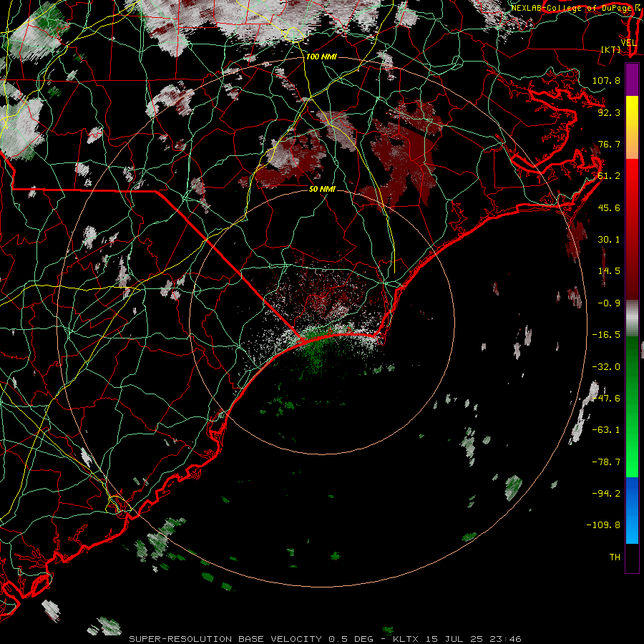Click the TH threshold label on legend
The image size is (644, 644).
coord(615,557)
